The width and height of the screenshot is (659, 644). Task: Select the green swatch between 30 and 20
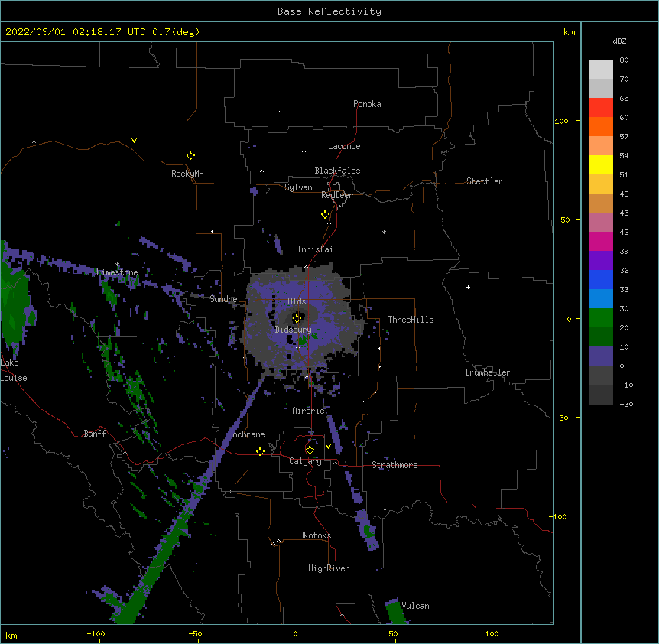601,318
